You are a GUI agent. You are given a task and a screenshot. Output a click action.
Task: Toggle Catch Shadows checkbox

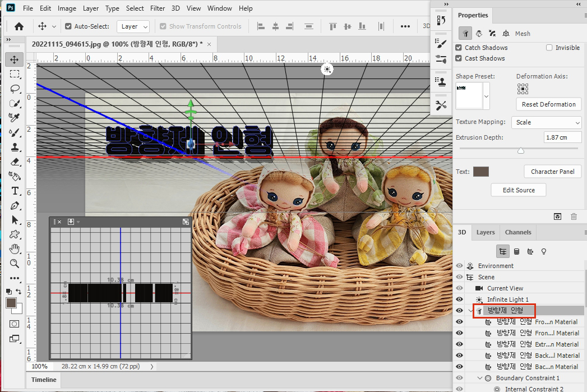pos(458,48)
